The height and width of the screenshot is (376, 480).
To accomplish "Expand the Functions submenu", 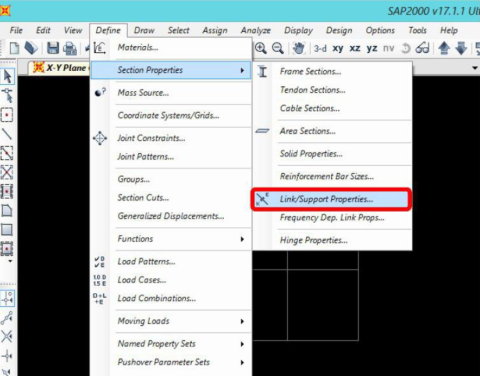I will click(171, 239).
